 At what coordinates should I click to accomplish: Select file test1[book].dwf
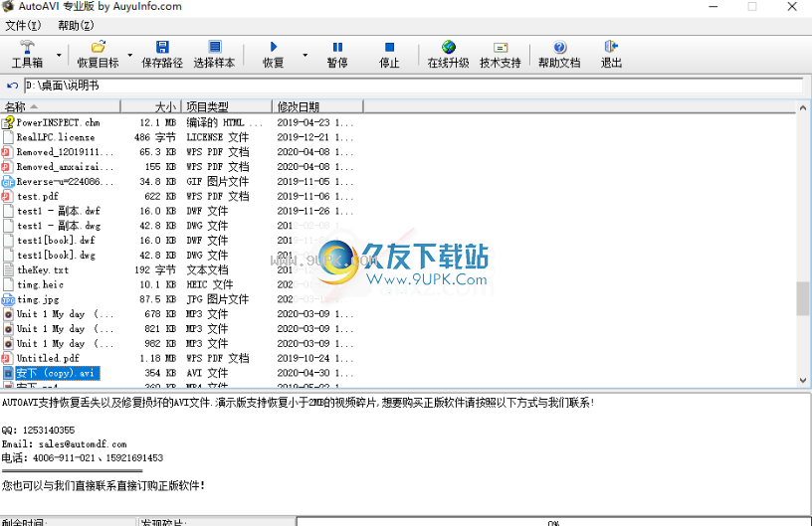(56, 241)
